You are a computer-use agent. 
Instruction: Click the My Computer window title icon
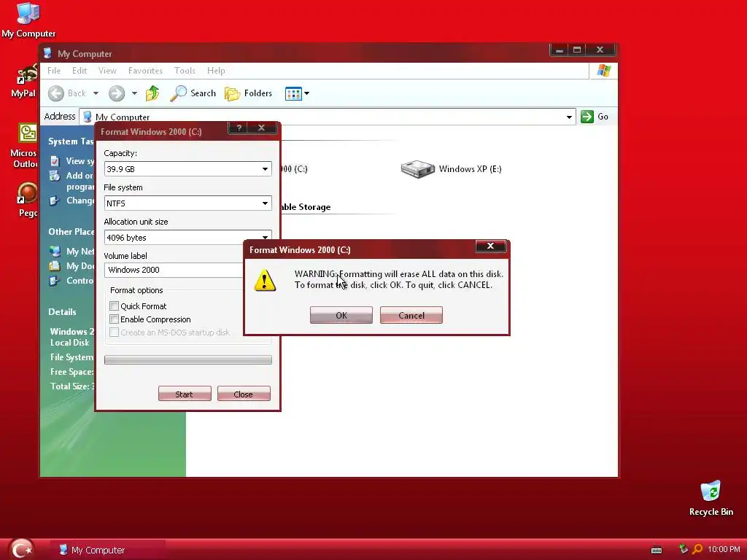(x=47, y=53)
